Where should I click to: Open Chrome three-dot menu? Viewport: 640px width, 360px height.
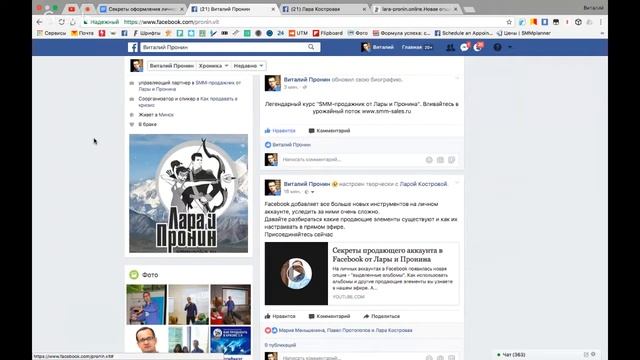click(x=601, y=22)
